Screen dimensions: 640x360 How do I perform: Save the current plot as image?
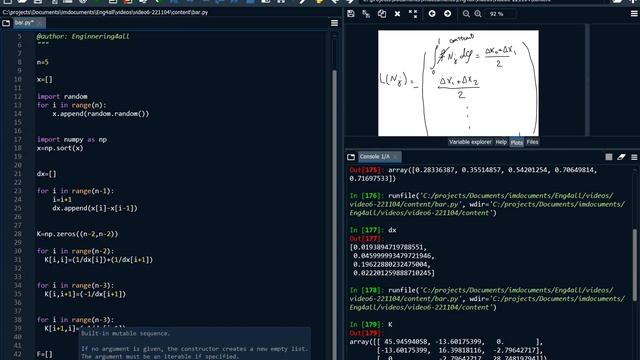coord(351,14)
